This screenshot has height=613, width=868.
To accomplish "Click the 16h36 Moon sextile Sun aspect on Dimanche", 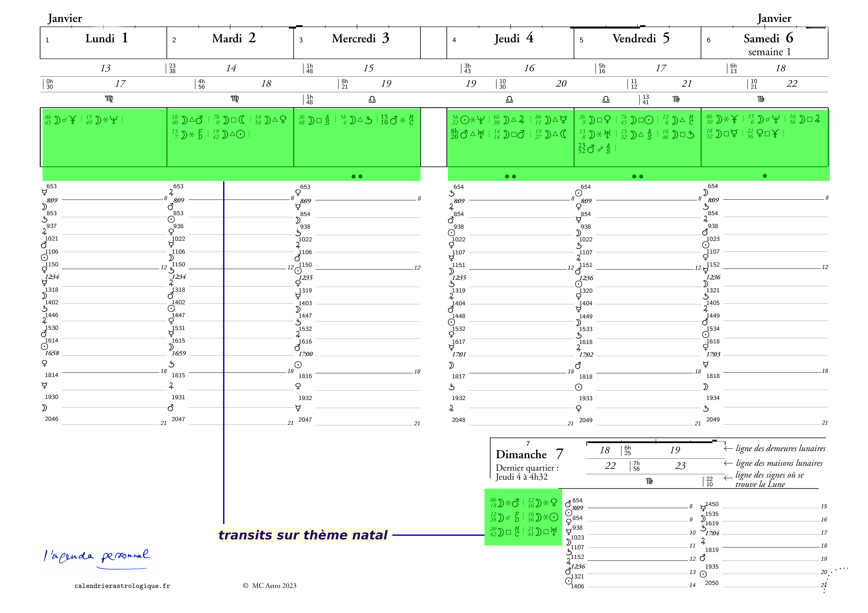I will [543, 517].
